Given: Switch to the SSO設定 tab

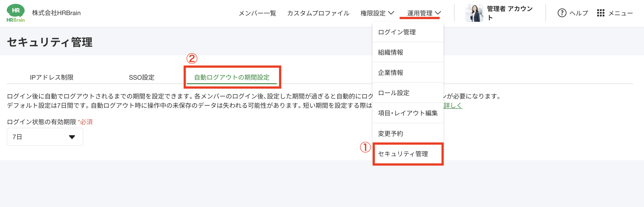Looking at the screenshot, I should (x=142, y=77).
